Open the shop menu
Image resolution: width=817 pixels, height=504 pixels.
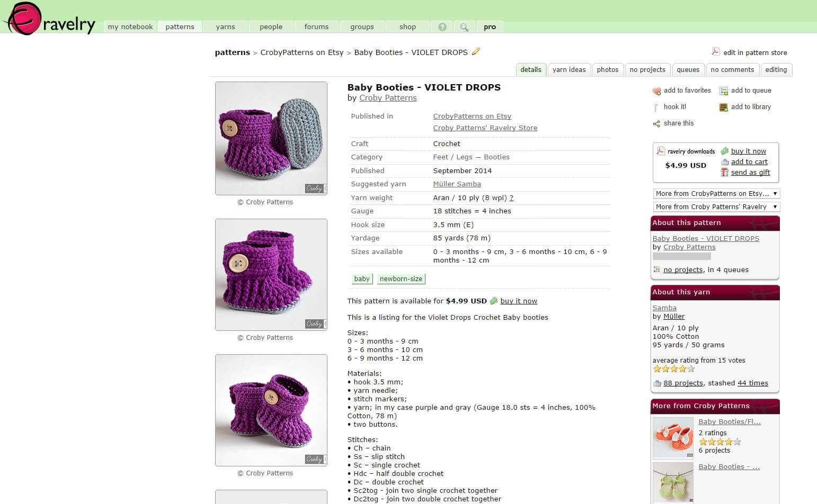point(407,27)
